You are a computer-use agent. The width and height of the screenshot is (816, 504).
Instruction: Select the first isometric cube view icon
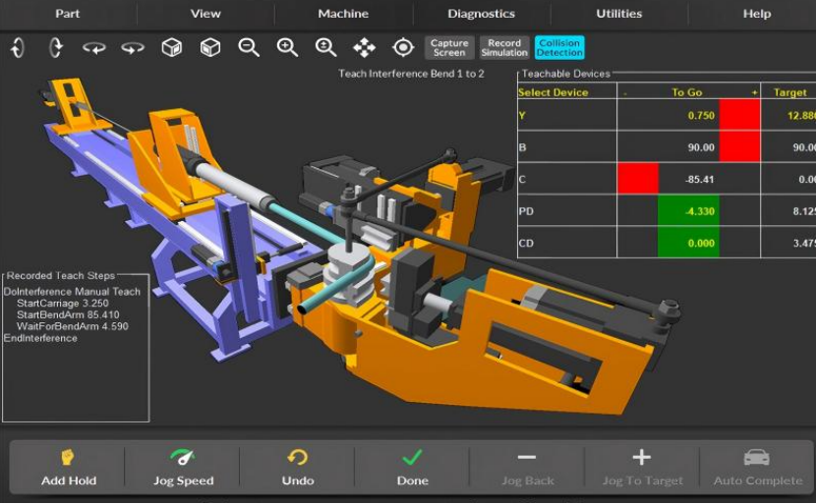172,48
